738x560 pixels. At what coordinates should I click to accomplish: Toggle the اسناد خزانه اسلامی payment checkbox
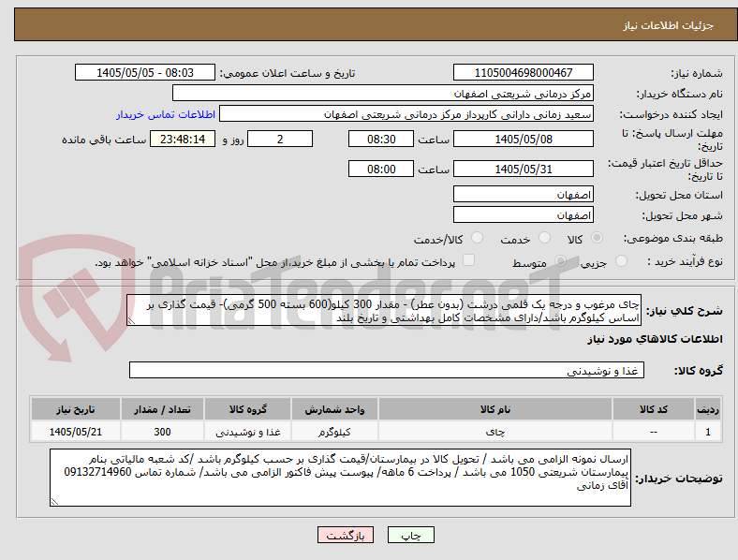[469, 260]
